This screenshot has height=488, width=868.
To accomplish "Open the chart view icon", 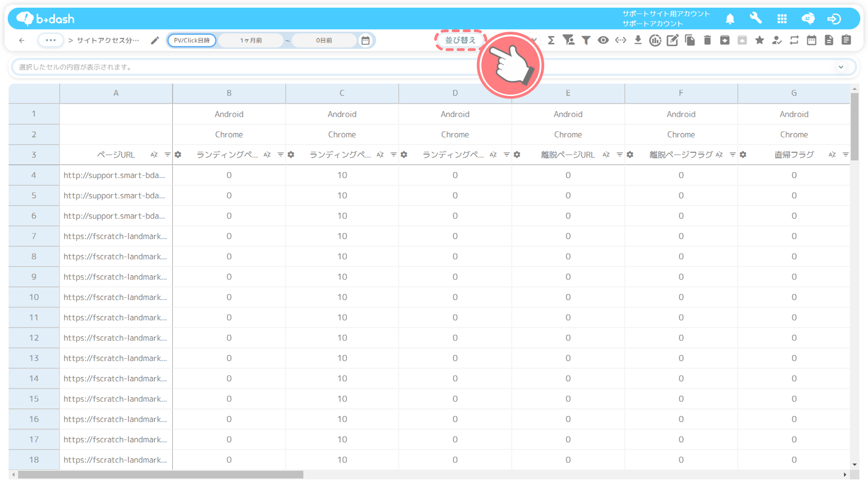I will click(x=655, y=40).
